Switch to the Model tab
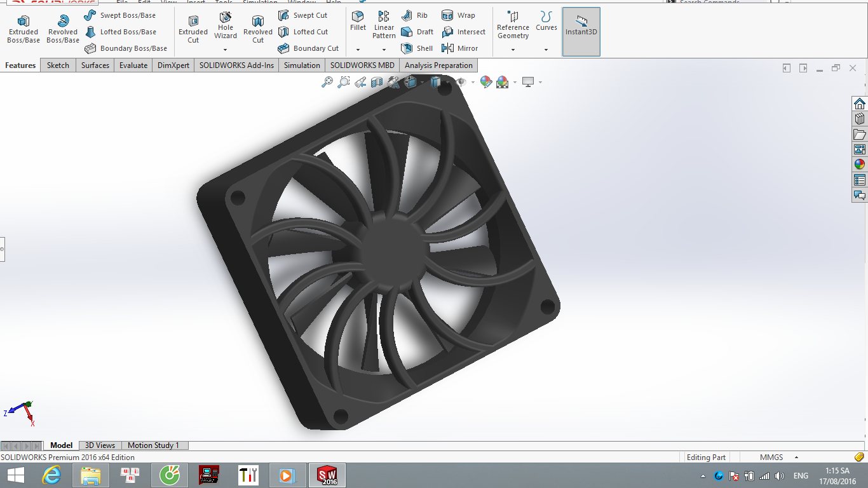 pyautogui.click(x=62, y=445)
